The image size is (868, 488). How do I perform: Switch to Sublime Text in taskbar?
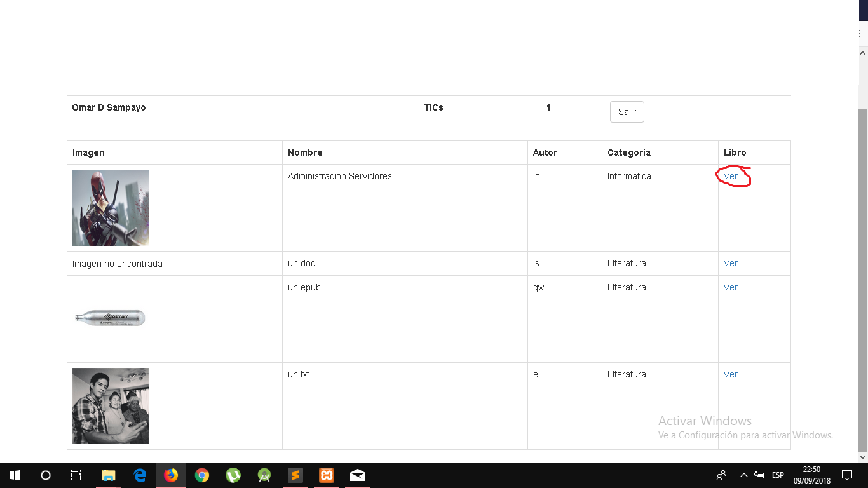pyautogui.click(x=295, y=475)
